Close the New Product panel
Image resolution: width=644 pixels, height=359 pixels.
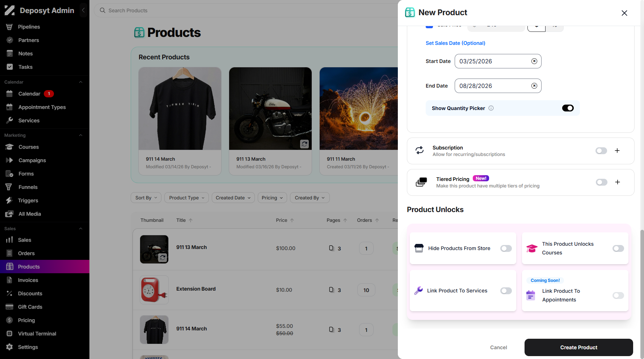tap(624, 13)
